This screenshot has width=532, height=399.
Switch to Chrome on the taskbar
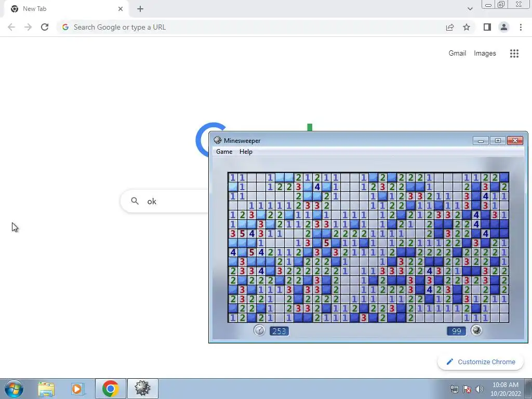pyautogui.click(x=110, y=389)
